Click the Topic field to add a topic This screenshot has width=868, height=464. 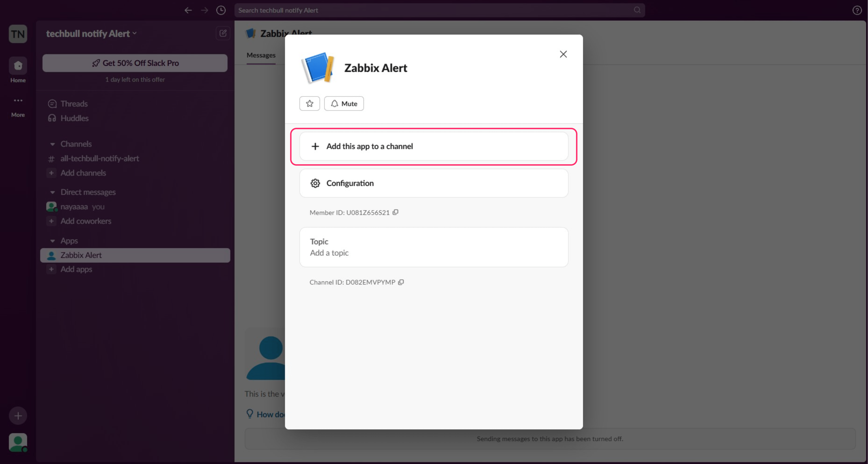click(x=433, y=247)
